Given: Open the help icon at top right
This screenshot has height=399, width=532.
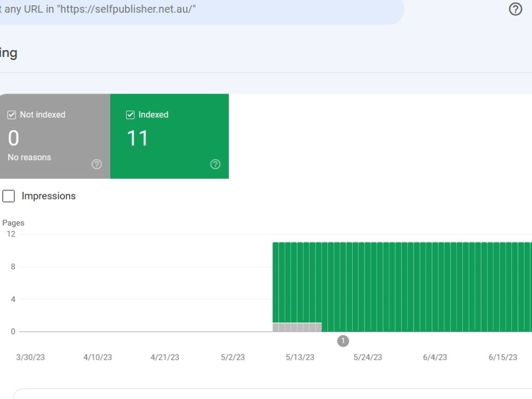Looking at the screenshot, I should [x=515, y=9].
